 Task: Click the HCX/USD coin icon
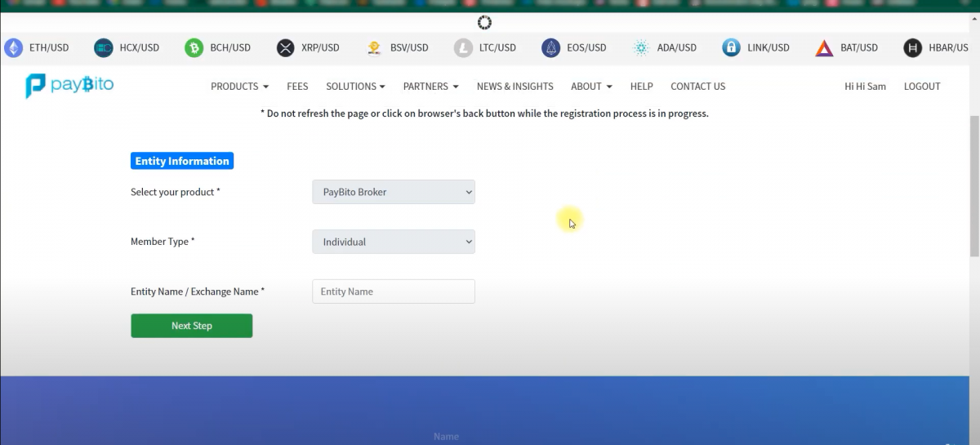click(104, 48)
